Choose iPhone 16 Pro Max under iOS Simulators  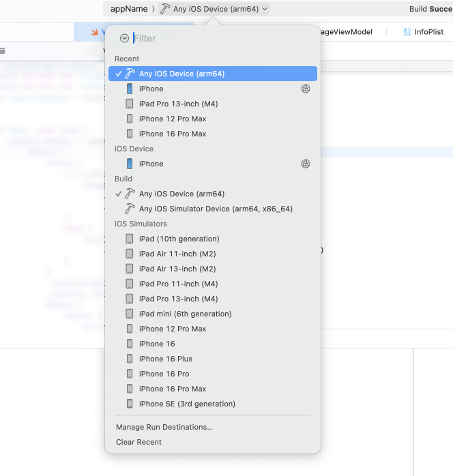pos(213,389)
